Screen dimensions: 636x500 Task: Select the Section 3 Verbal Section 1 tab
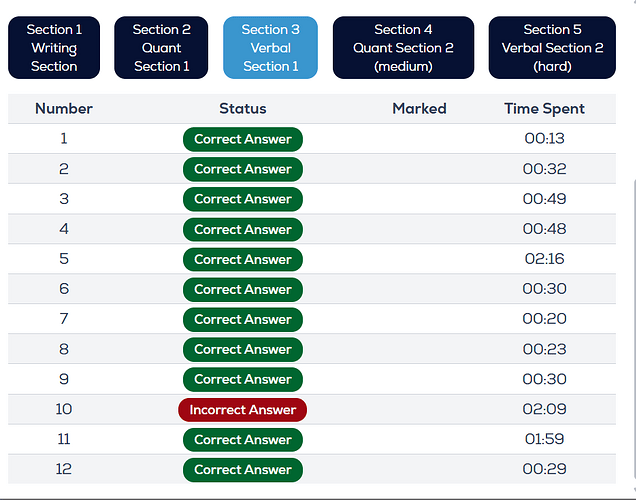click(x=271, y=47)
